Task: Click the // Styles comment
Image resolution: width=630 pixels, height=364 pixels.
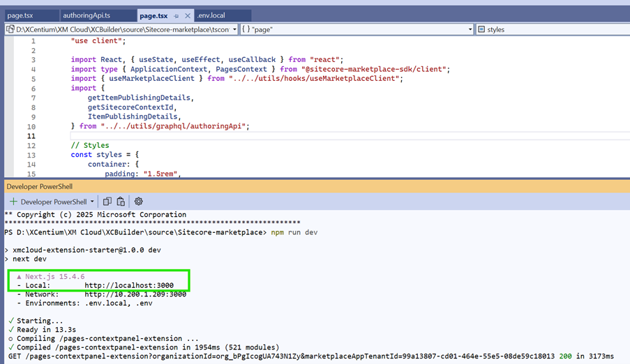Action: pyautogui.click(x=90, y=145)
